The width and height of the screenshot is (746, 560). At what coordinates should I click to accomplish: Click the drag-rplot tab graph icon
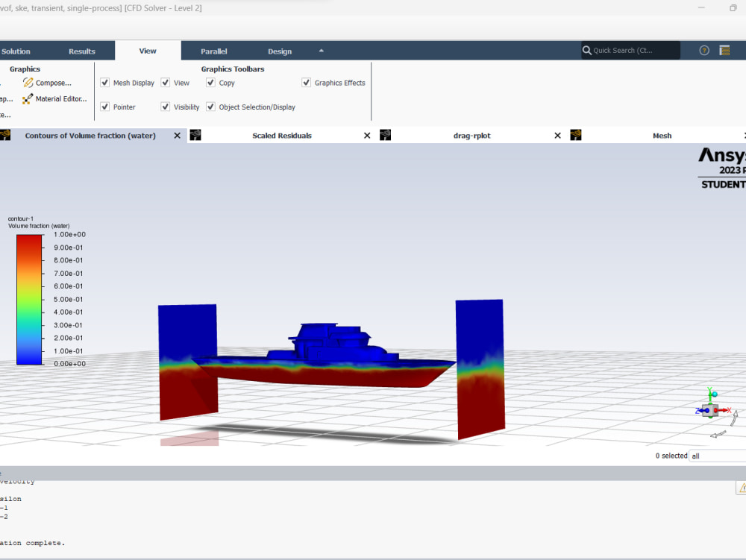pos(385,135)
